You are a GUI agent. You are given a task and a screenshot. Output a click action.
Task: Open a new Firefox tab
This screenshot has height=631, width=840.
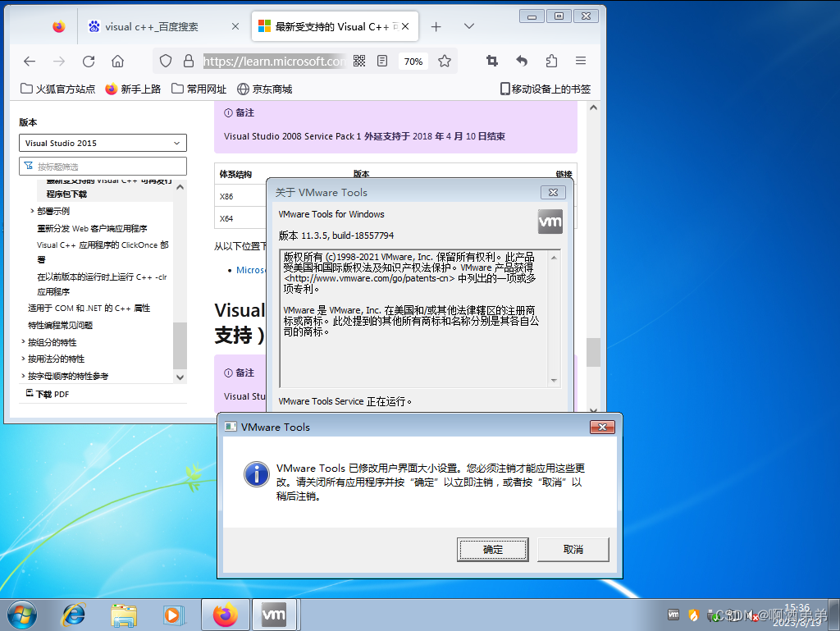pyautogui.click(x=436, y=27)
